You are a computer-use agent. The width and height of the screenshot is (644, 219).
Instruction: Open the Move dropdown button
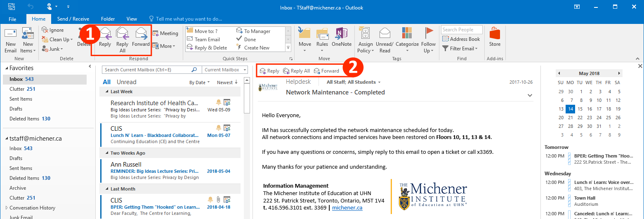[x=305, y=40]
